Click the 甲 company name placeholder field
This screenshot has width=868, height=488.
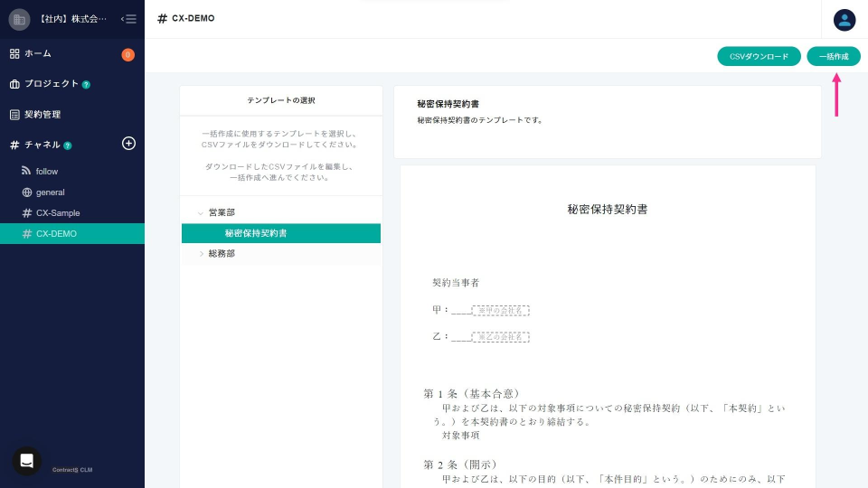click(500, 310)
